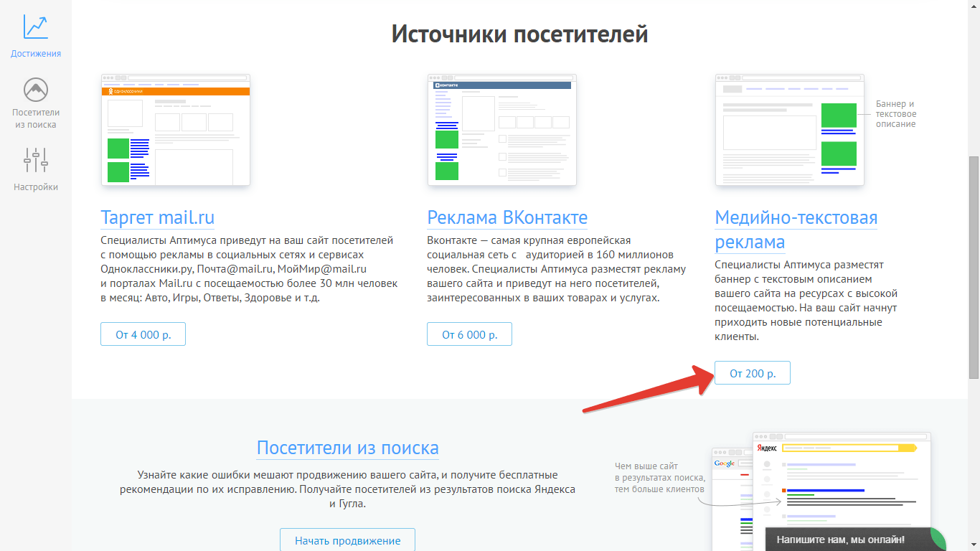The height and width of the screenshot is (551, 980).
Task: Open the Достижения chart icon
Action: click(36, 26)
